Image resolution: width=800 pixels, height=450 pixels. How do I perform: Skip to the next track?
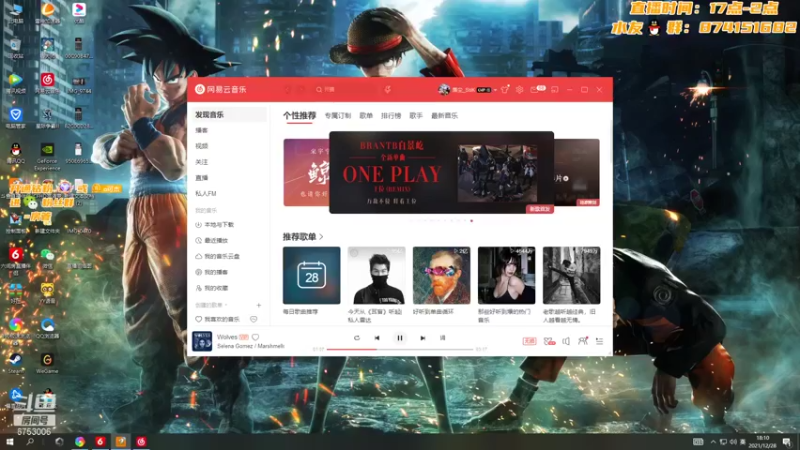point(422,338)
